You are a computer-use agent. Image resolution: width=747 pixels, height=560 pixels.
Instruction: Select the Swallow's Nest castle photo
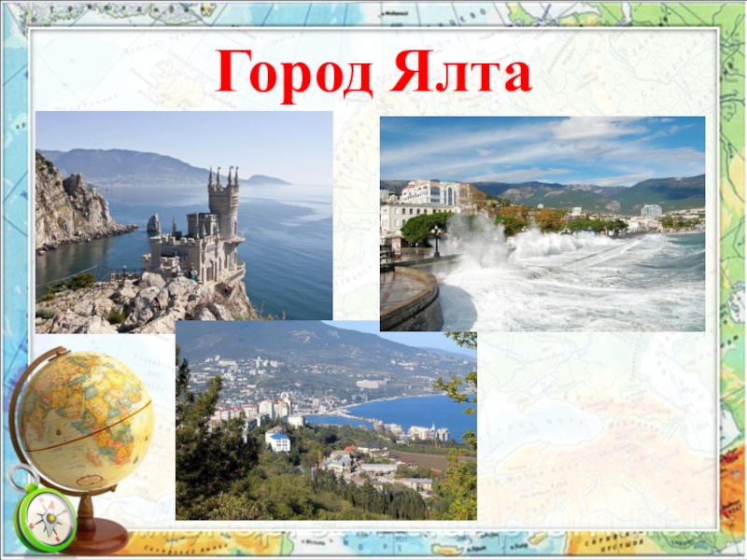coord(184,222)
